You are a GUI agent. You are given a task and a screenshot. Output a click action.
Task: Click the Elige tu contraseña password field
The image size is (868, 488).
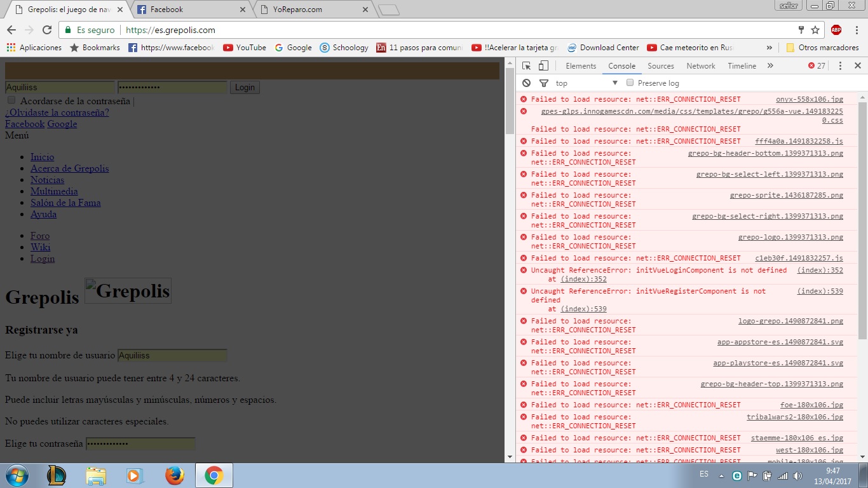pos(140,444)
